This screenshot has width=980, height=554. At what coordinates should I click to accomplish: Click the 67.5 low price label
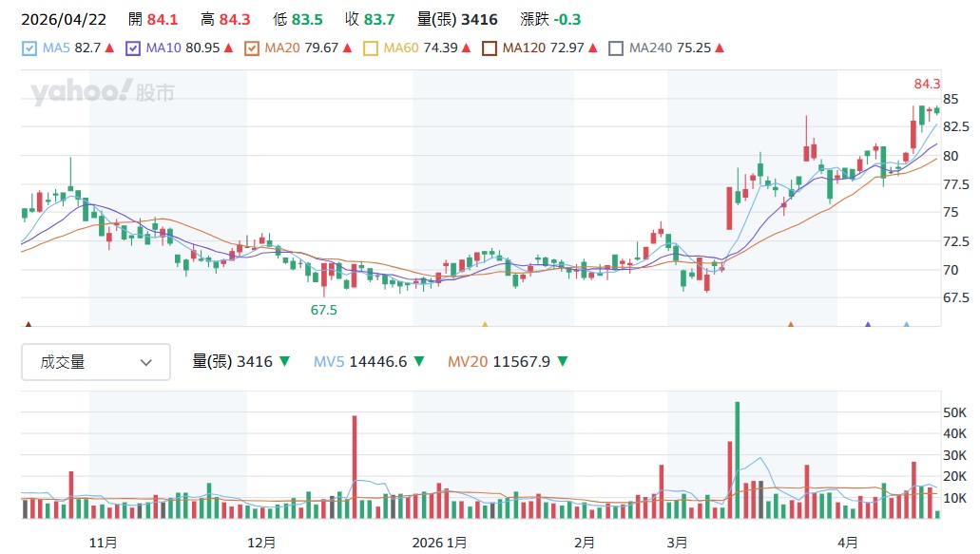pyautogui.click(x=324, y=310)
